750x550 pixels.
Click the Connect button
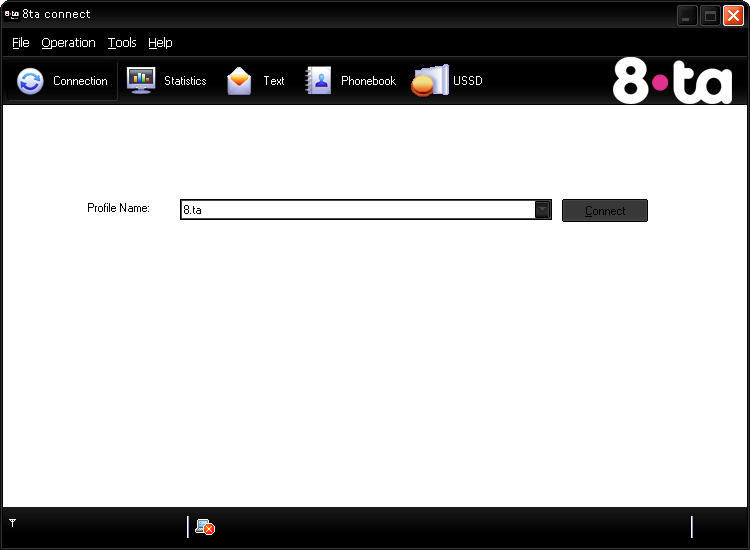pyautogui.click(x=605, y=210)
